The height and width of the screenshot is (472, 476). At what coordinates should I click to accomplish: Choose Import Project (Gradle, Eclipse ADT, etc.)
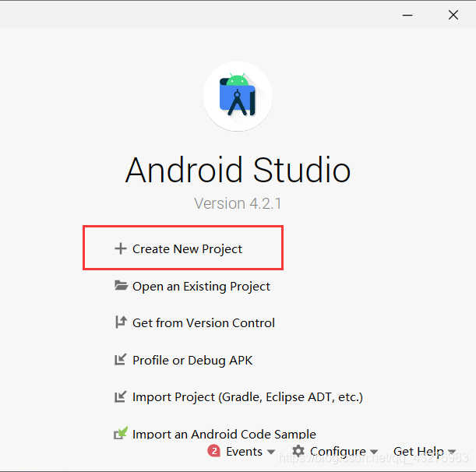coord(248,397)
